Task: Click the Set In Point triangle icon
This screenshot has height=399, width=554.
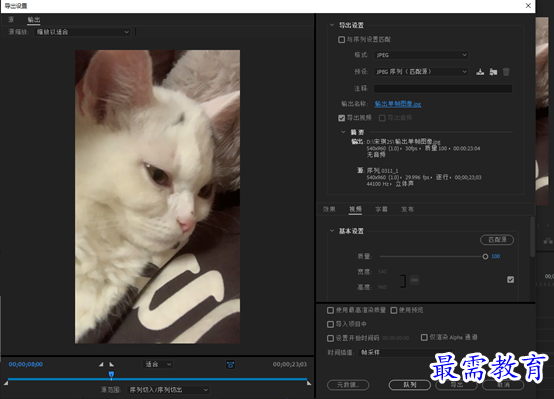Action: tap(101, 364)
